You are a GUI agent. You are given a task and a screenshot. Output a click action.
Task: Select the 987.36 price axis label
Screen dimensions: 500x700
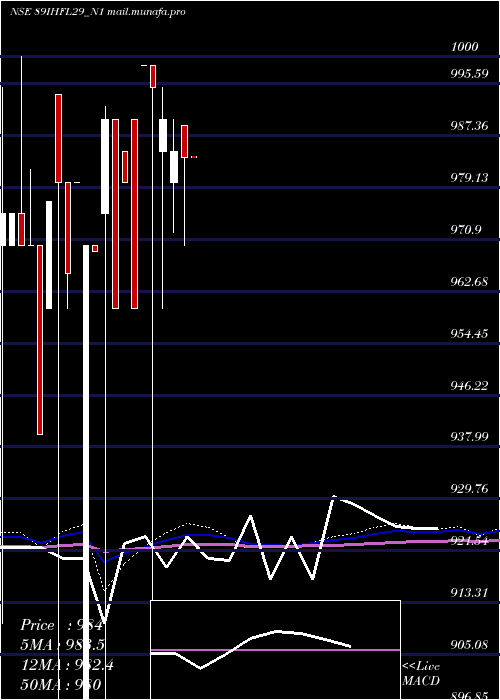coord(469,126)
